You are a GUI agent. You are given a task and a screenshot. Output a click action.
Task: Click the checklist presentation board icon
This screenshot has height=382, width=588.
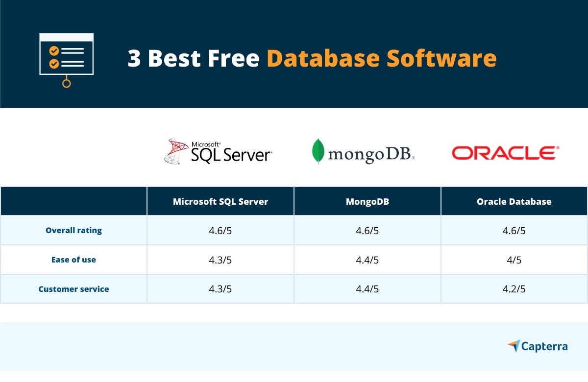point(66,55)
